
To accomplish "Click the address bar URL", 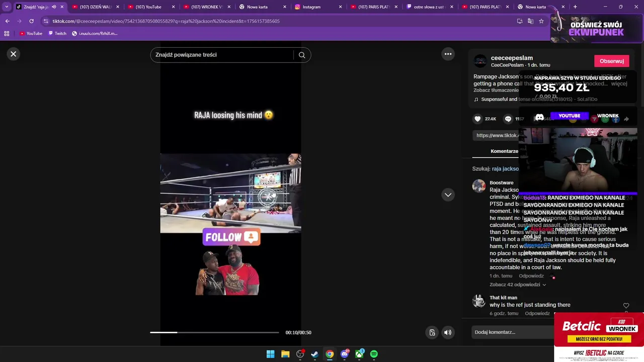I will click(x=166, y=21).
